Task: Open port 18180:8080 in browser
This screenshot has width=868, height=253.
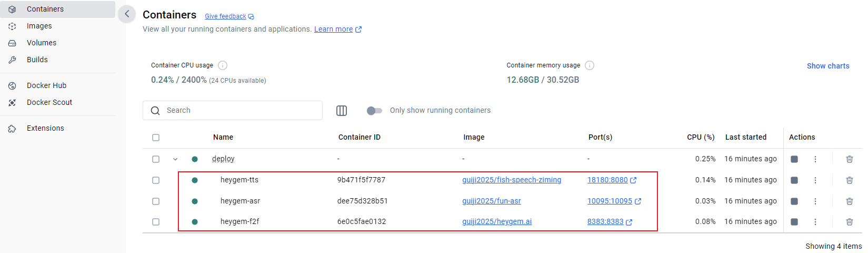Action: coord(612,180)
